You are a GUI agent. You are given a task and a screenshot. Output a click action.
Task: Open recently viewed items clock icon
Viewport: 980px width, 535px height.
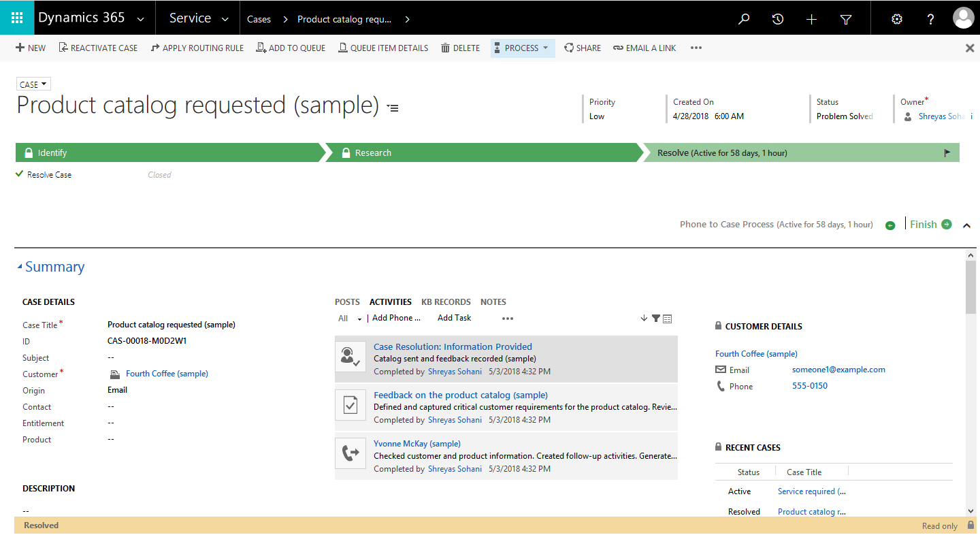coord(778,19)
